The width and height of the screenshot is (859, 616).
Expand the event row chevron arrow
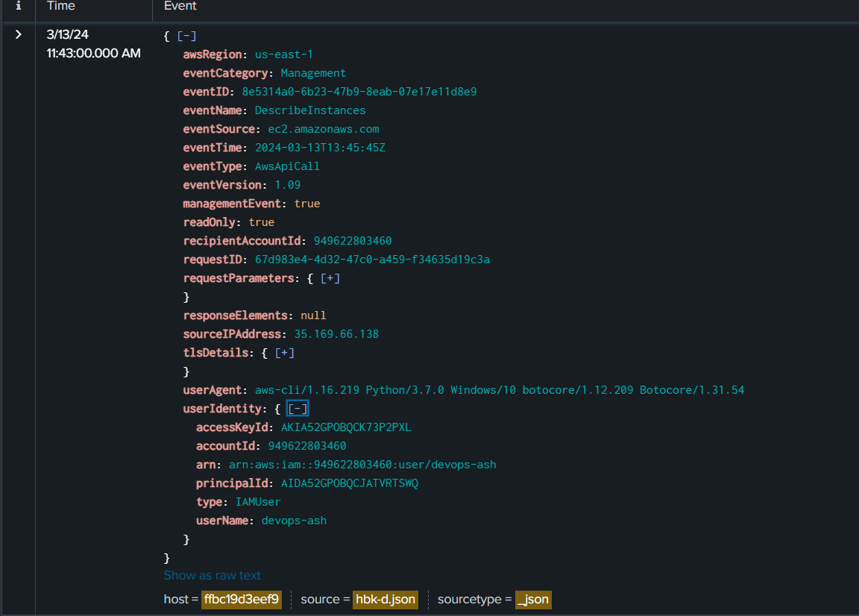[x=19, y=34]
